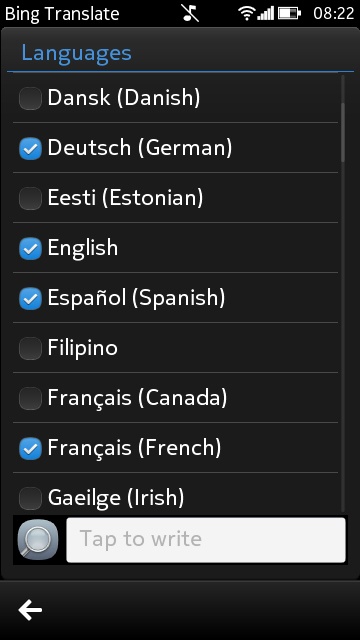
Task: Deselect the English checkbox
Action: tap(30, 249)
